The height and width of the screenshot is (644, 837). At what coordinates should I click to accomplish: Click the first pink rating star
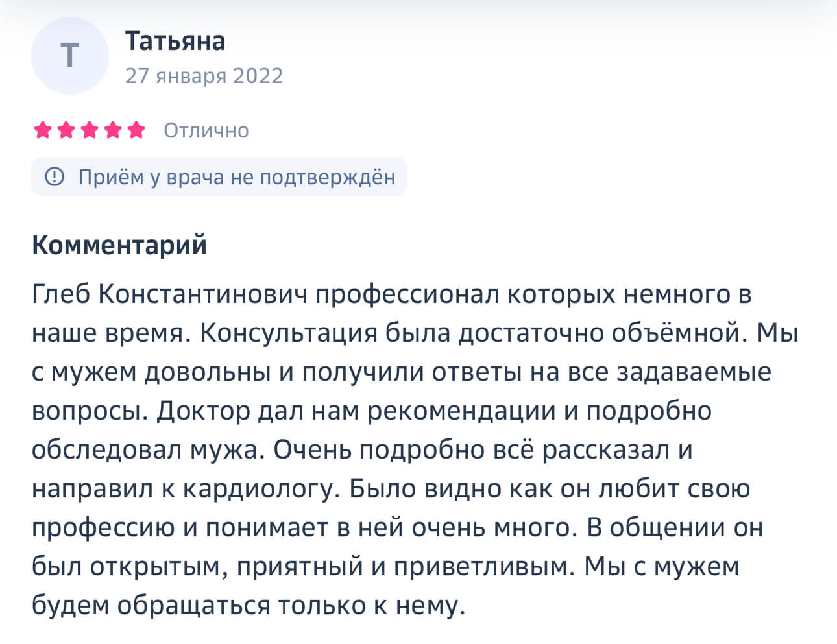[42, 130]
